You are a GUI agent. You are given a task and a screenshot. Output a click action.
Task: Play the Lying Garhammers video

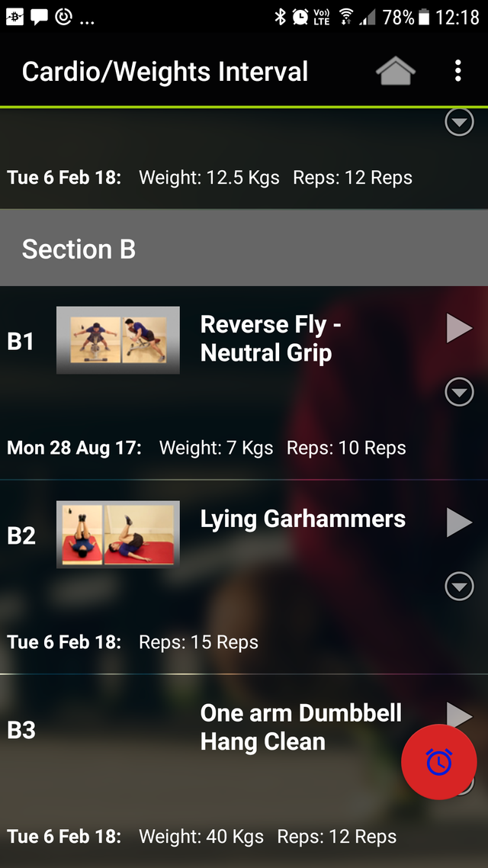pyautogui.click(x=459, y=522)
